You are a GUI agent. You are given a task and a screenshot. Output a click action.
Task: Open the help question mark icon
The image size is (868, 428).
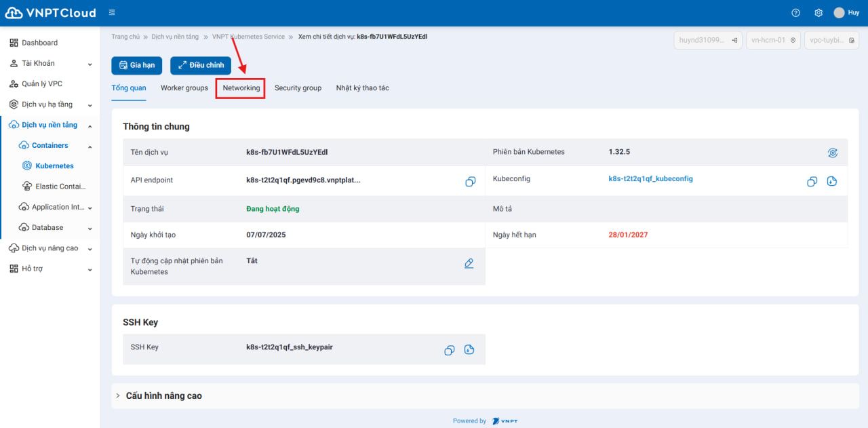(x=796, y=13)
